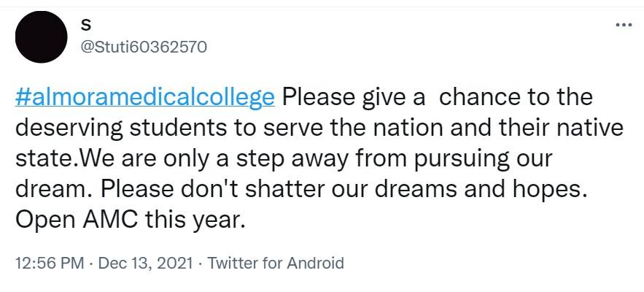Click the phrase "serve the nation"
The width and height of the screenshot is (644, 292).
click(x=336, y=128)
